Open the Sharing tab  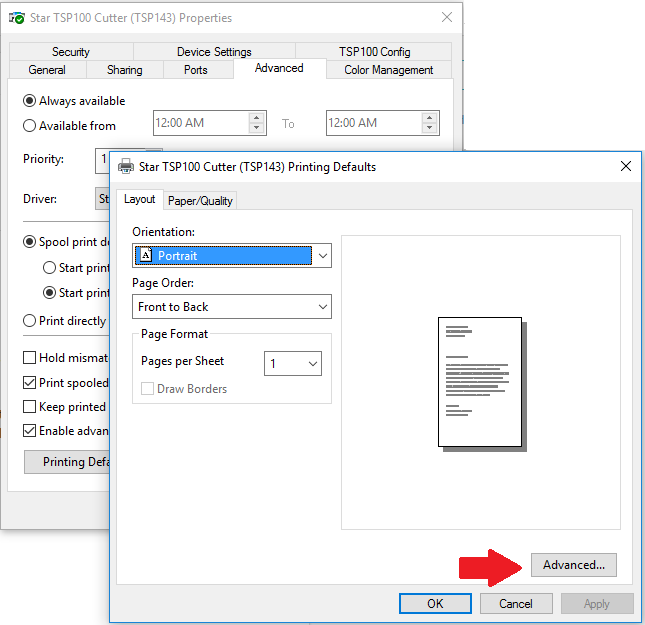[125, 70]
